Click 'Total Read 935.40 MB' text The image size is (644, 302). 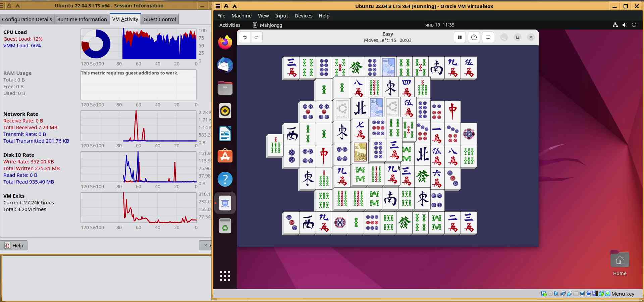[x=29, y=182]
